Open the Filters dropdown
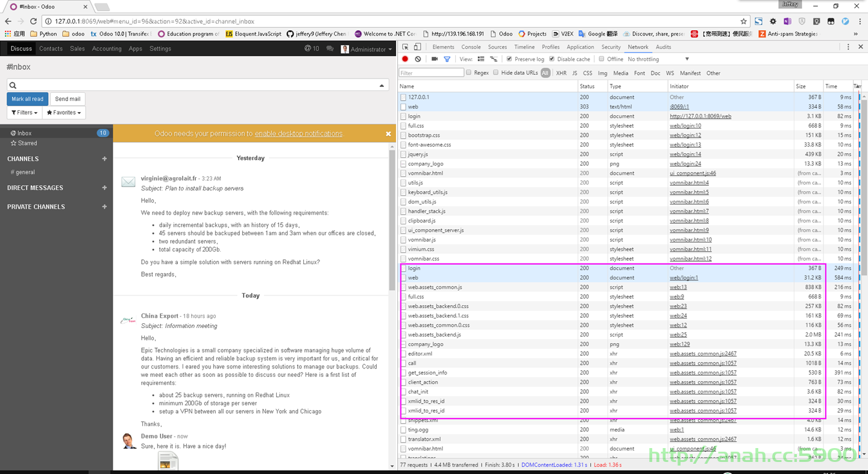The height and width of the screenshot is (474, 868). 25,113
